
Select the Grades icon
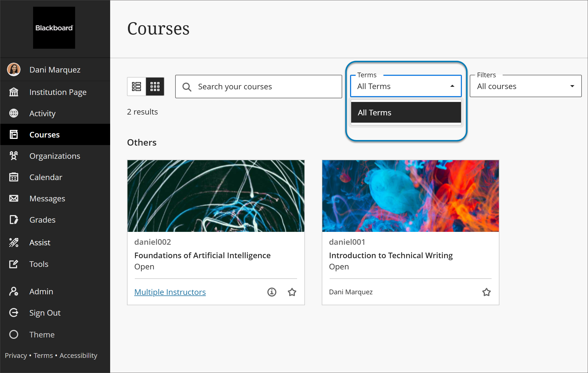point(14,220)
